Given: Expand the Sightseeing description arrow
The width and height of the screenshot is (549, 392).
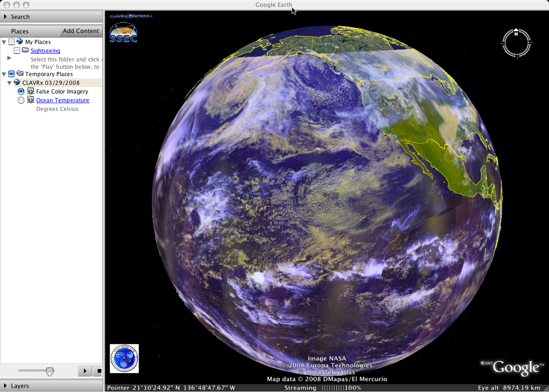Looking at the screenshot, I should point(10,58).
